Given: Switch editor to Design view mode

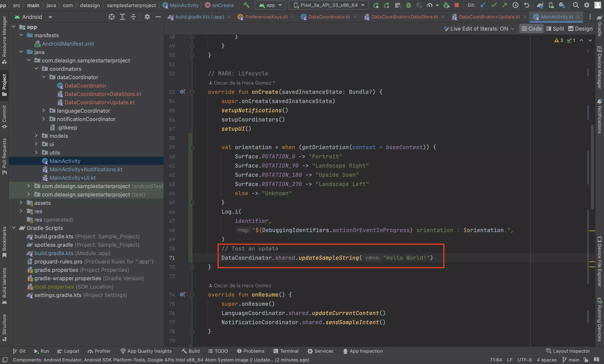Looking at the screenshot, I should click(x=580, y=29).
